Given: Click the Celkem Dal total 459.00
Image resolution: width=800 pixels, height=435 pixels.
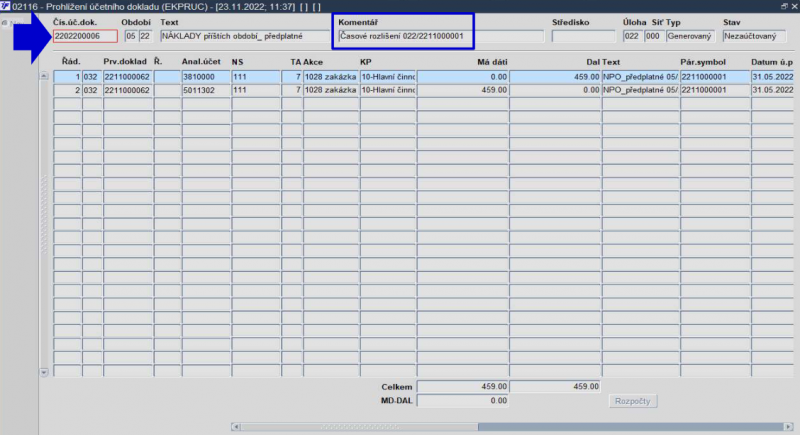Looking at the screenshot, I should 555,387.
